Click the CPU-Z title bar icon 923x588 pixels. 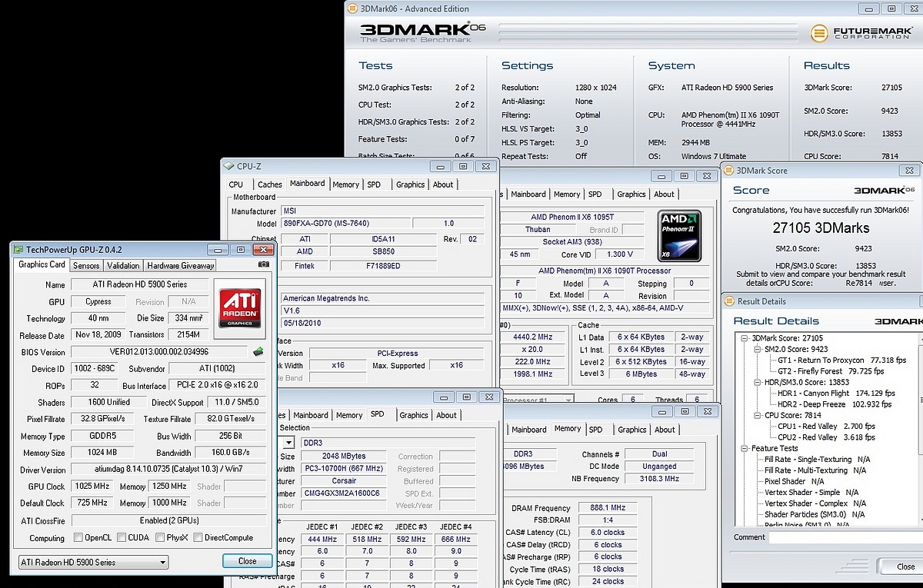(x=229, y=166)
